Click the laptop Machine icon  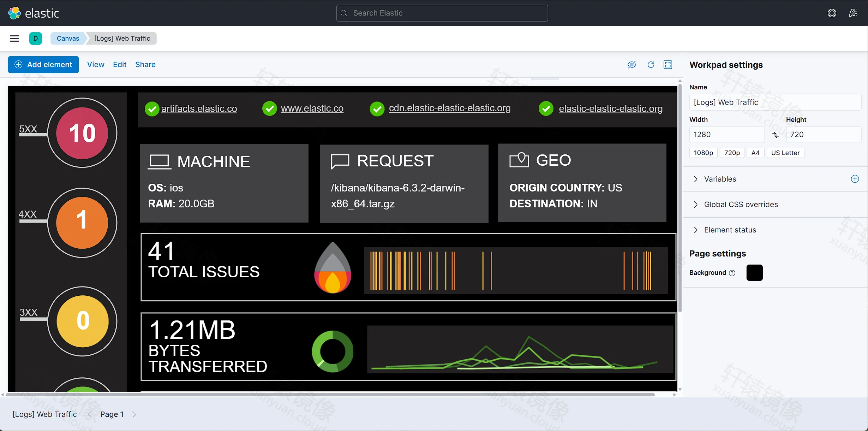[159, 162]
